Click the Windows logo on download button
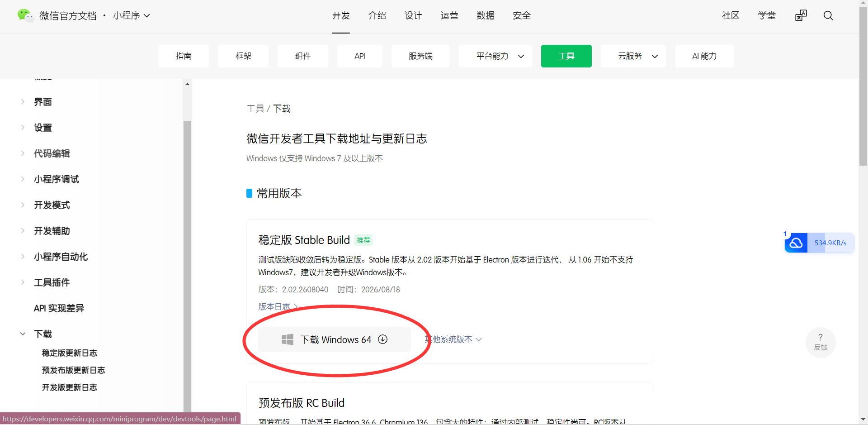868x425 pixels. 288,339
